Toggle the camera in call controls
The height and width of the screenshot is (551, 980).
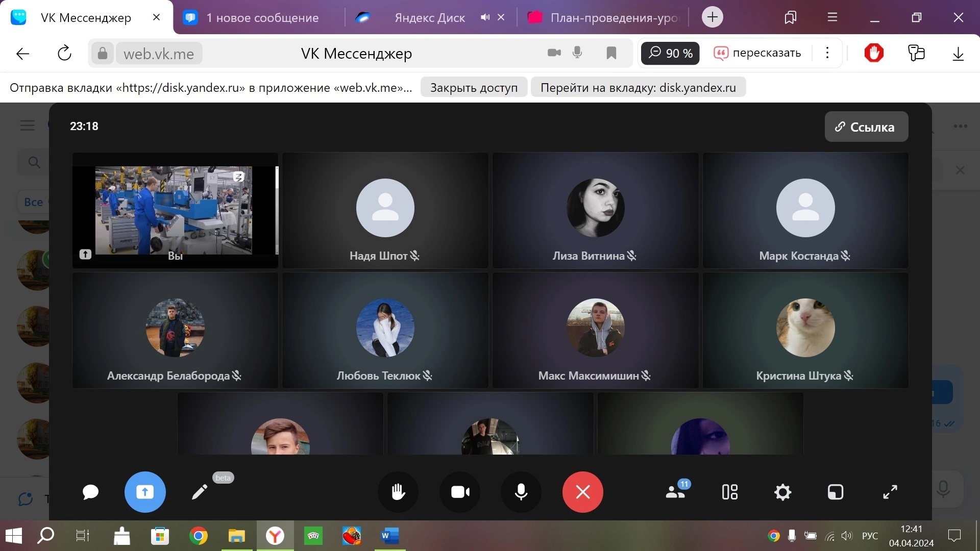pyautogui.click(x=460, y=492)
